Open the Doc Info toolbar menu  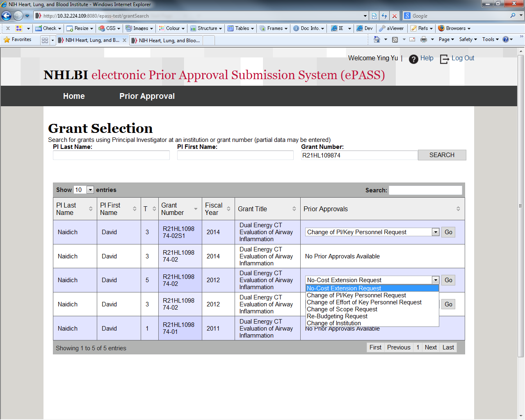point(308,28)
